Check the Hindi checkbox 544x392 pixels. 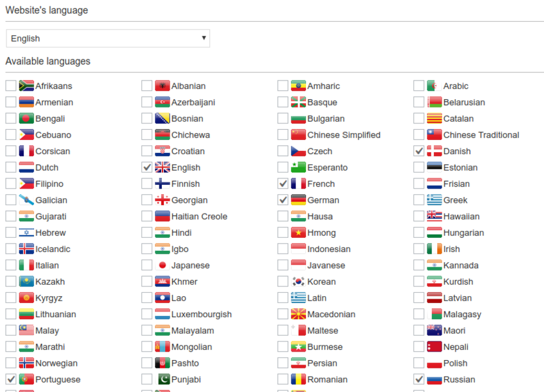pos(147,232)
